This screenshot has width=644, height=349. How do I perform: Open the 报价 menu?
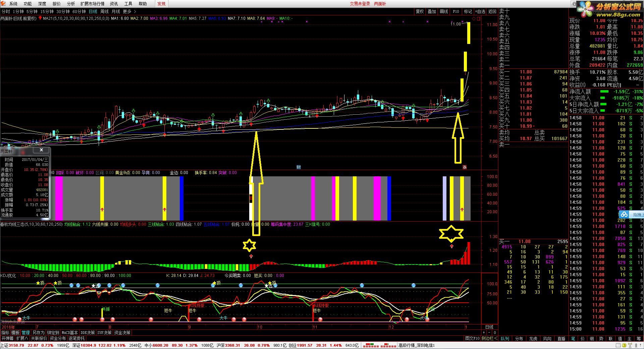point(56,4)
